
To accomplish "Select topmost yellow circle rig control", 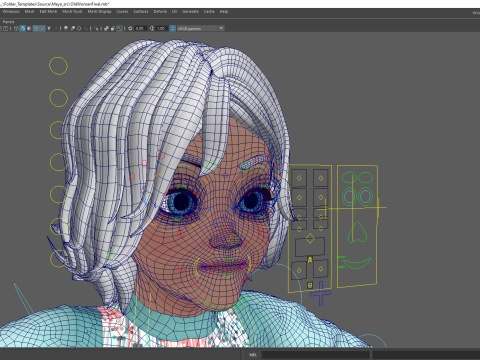I will click(58, 66).
